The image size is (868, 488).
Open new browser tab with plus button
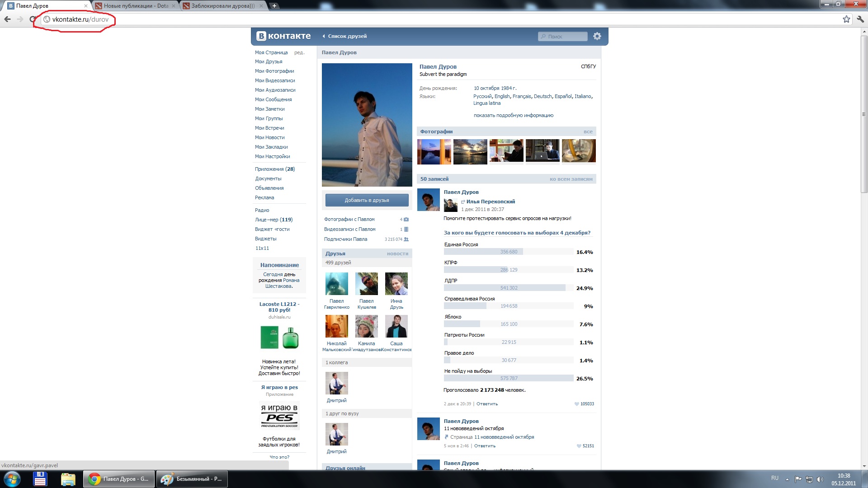click(274, 6)
